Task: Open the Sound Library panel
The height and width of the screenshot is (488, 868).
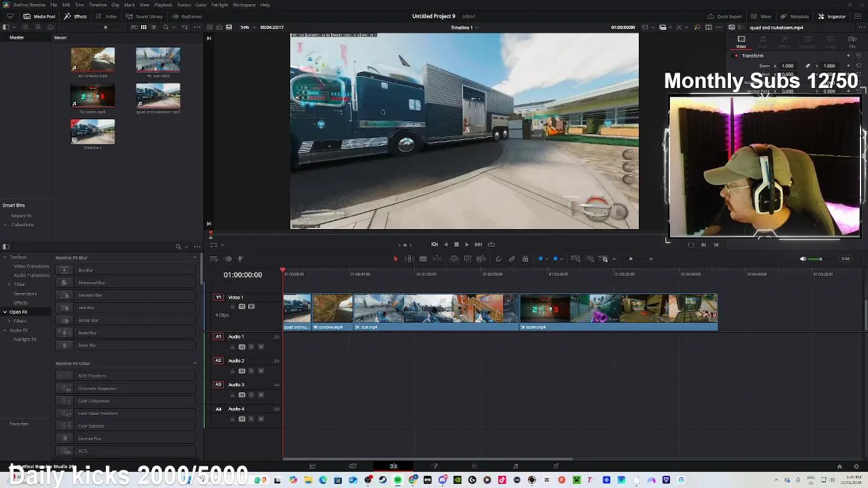Action: point(144,16)
